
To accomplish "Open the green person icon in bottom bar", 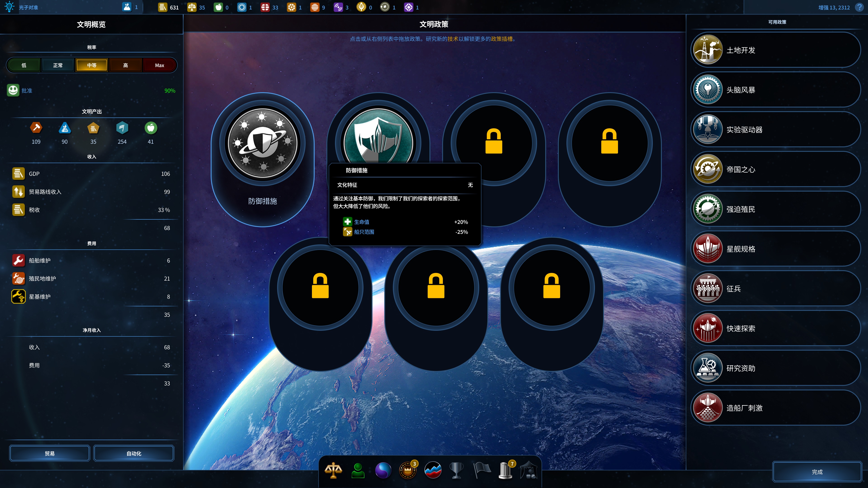I will (358, 470).
